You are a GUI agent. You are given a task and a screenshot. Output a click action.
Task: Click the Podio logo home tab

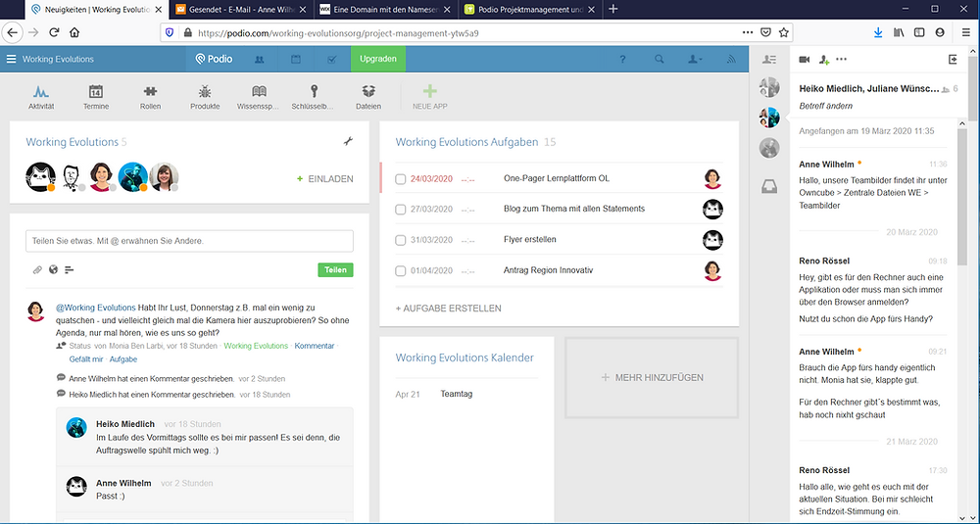tap(214, 60)
